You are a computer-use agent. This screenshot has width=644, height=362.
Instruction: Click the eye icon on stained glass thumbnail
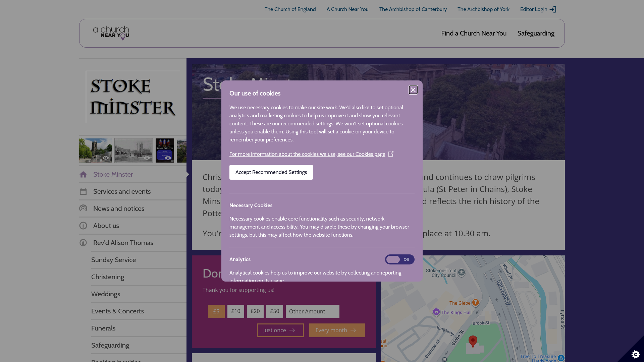tap(168, 158)
